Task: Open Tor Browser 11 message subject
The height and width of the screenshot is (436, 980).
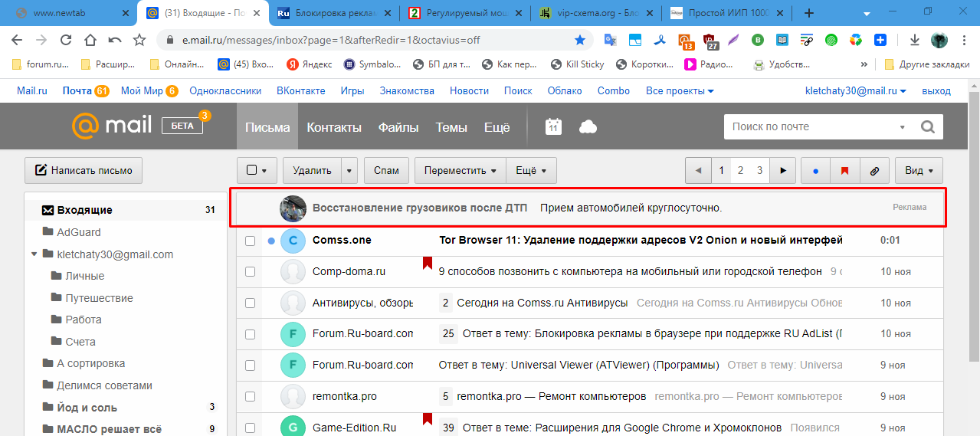Action: pyautogui.click(x=641, y=241)
